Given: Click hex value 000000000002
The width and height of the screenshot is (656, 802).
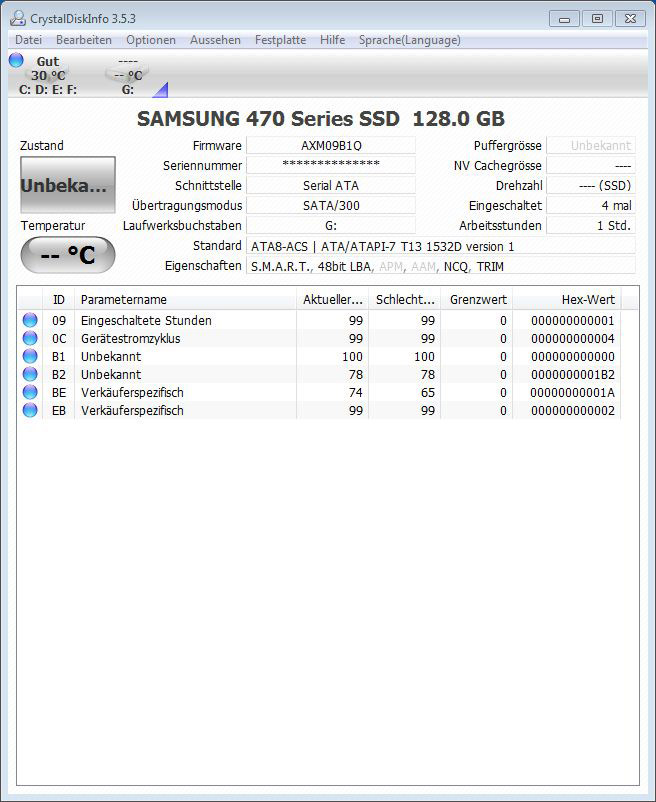Looking at the screenshot, I should (x=573, y=410).
